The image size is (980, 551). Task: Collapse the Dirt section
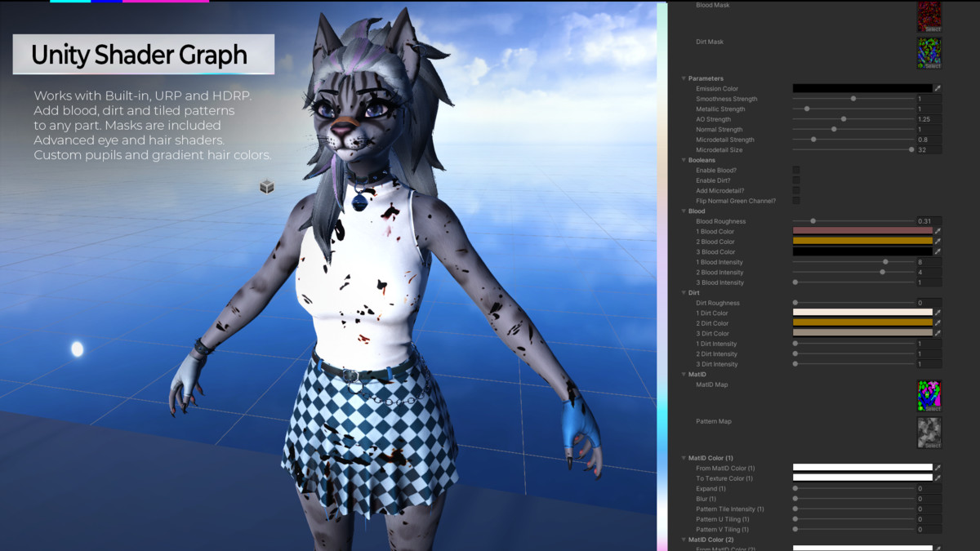(684, 293)
